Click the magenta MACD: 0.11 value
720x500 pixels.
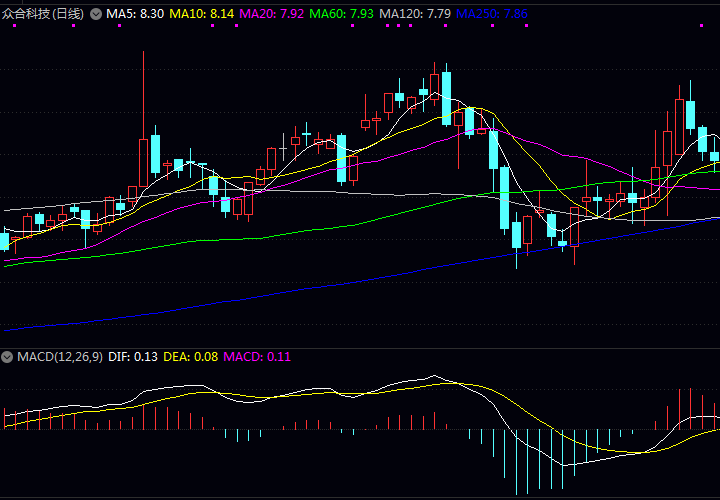click(x=257, y=357)
